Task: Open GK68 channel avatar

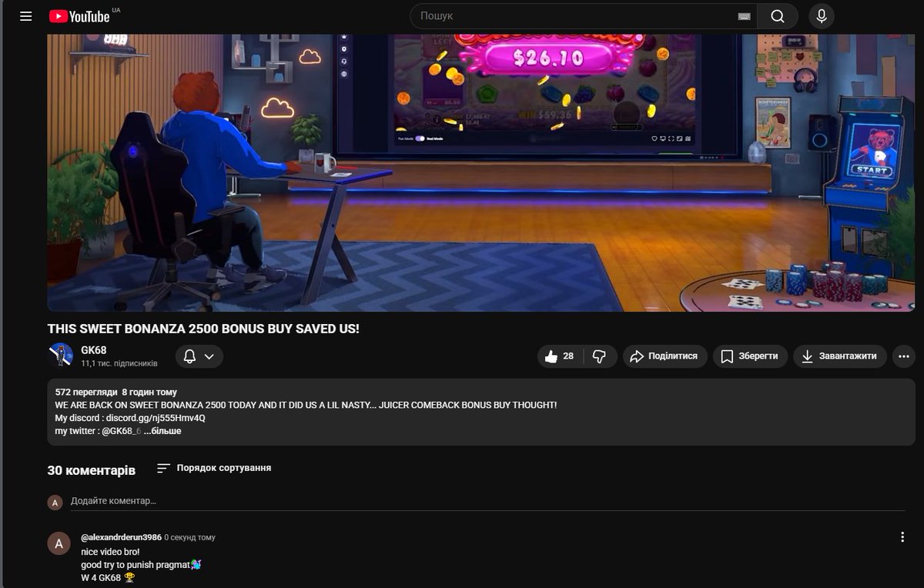Action: [61, 355]
